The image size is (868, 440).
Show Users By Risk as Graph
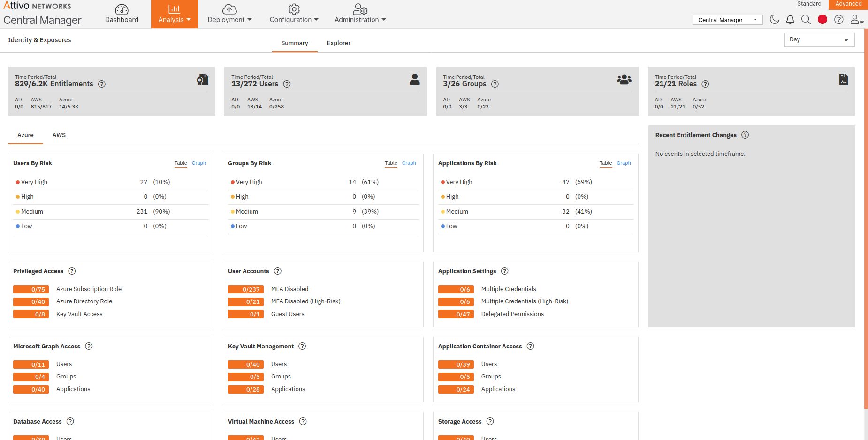(199, 163)
